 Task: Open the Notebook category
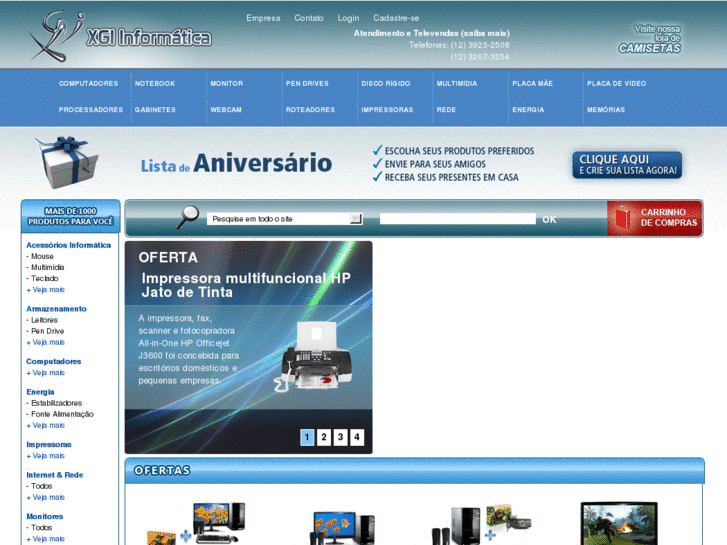pyautogui.click(x=155, y=83)
